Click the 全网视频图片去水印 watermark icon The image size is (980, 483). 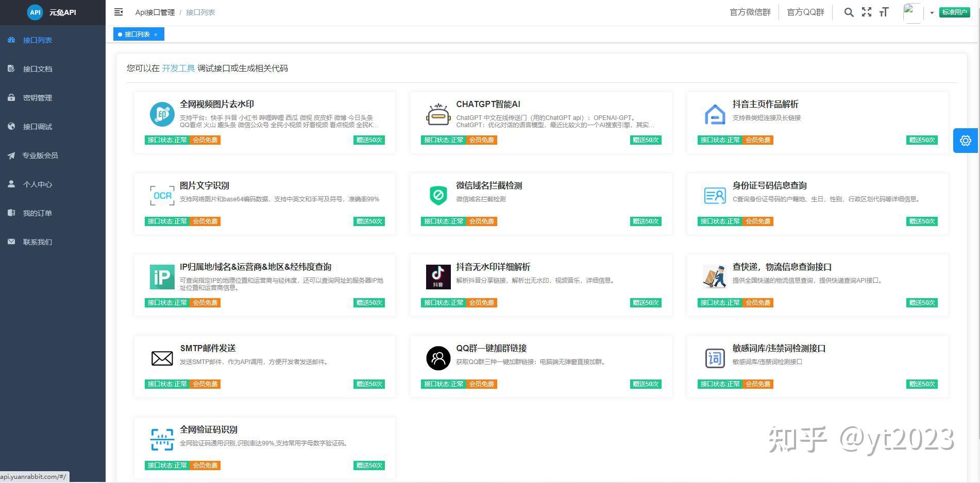click(162, 114)
